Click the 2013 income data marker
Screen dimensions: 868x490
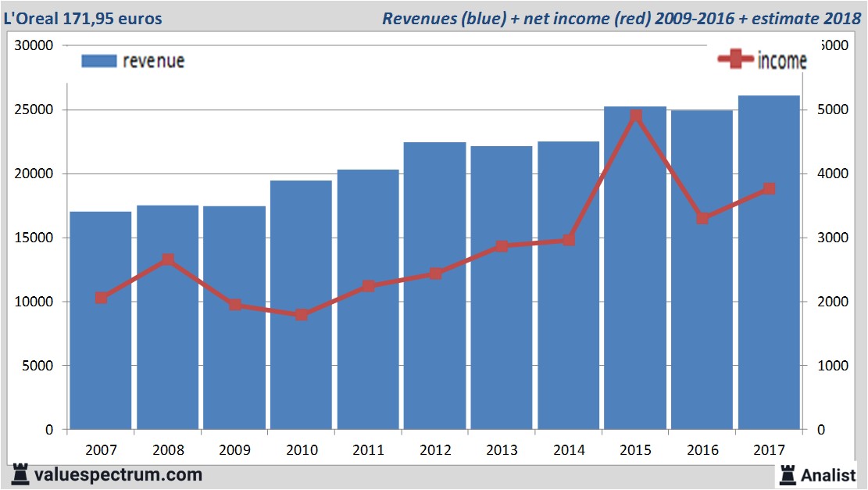(502, 246)
